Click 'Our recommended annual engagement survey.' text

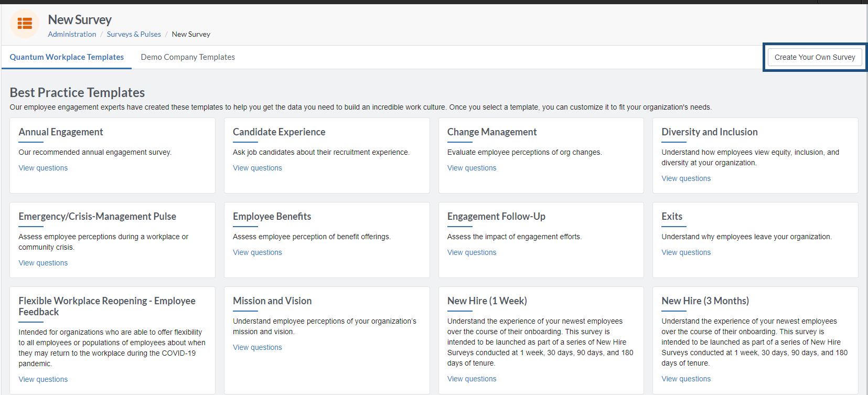[x=95, y=152]
